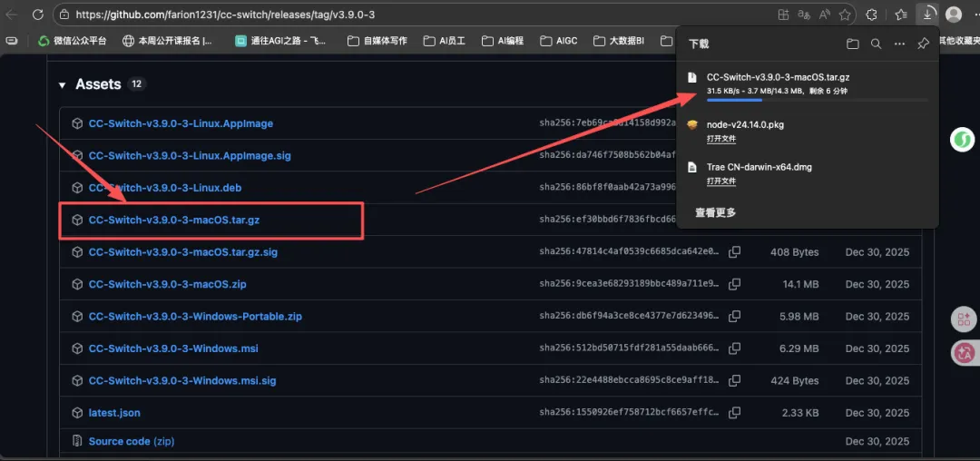Copy sha256 of Windows.msi
The image size is (980, 461).
coord(735,348)
